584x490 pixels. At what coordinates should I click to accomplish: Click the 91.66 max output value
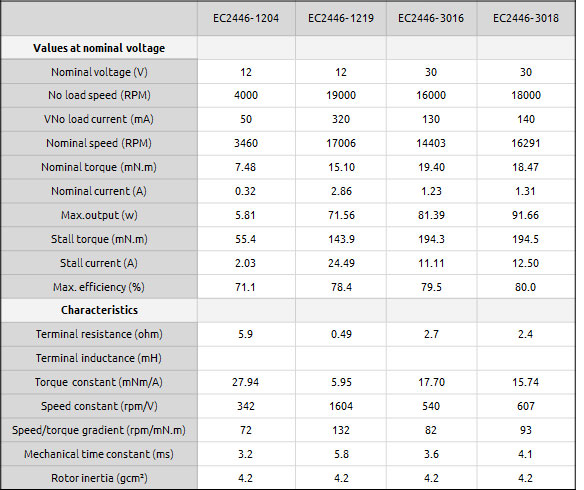click(x=525, y=215)
